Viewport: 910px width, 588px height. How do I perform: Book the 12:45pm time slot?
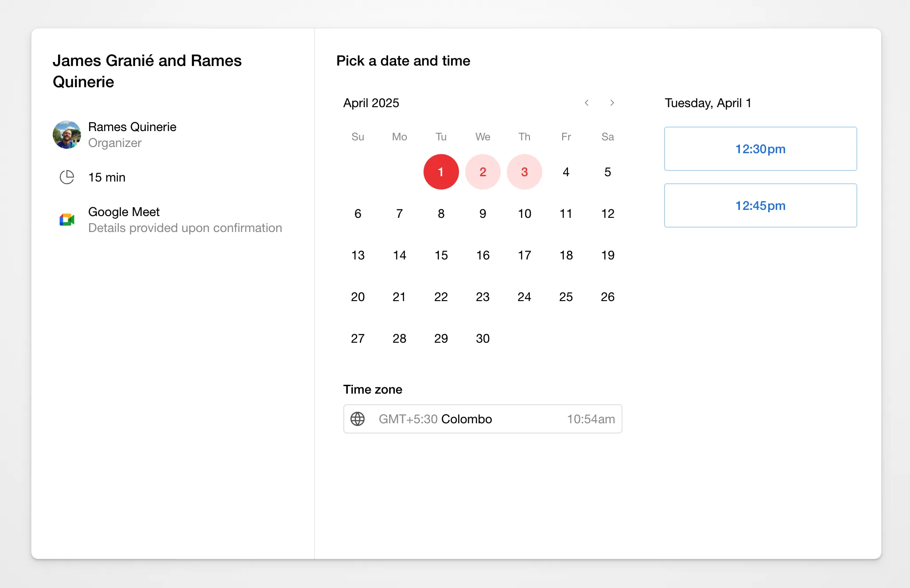coord(760,205)
